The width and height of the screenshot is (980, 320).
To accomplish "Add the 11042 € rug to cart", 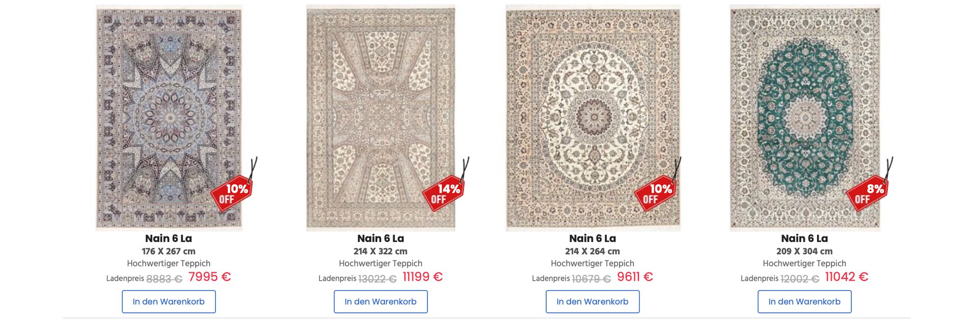I will click(x=804, y=302).
